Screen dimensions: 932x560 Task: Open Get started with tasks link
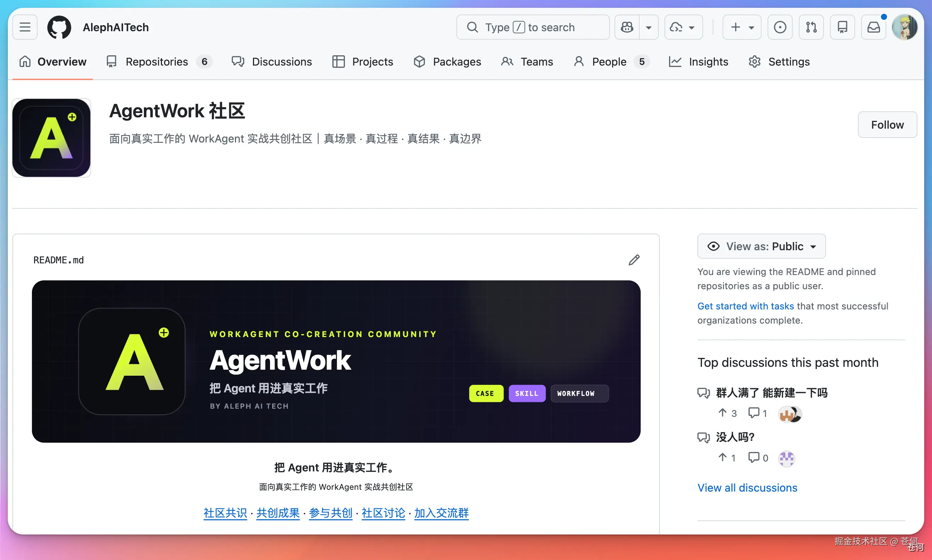click(x=745, y=306)
